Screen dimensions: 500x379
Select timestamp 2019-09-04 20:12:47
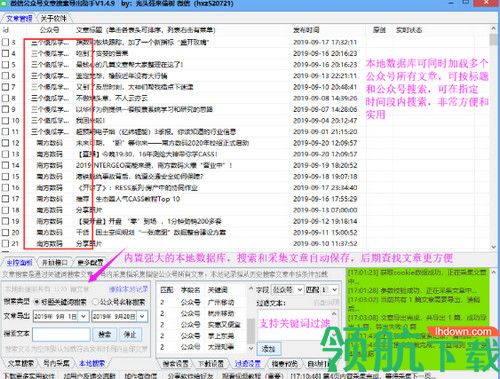(x=325, y=121)
